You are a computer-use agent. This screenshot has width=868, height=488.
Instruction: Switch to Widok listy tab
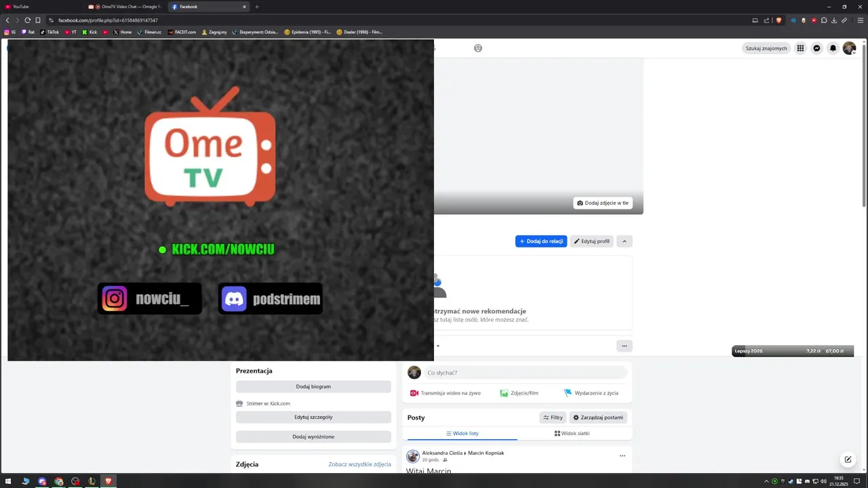point(462,433)
